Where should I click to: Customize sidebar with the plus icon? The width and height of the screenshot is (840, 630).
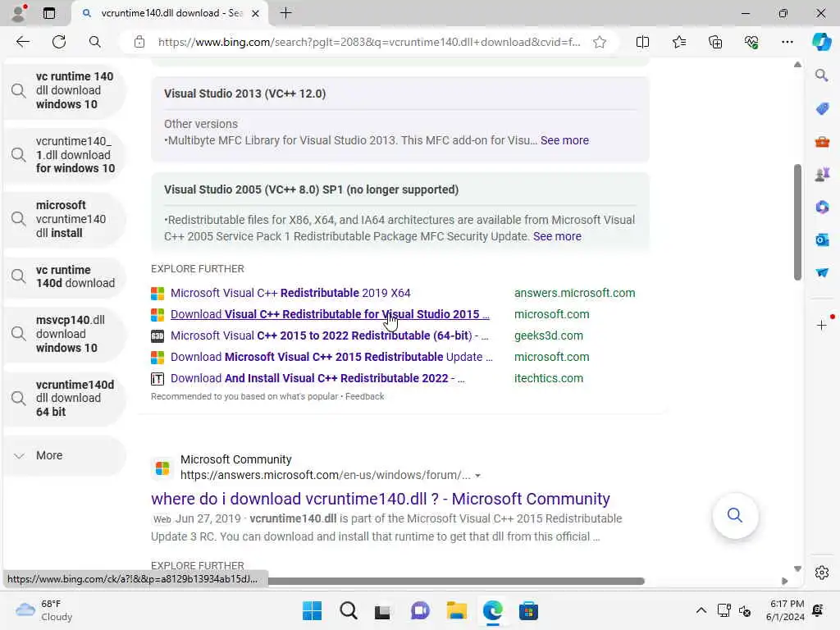tap(822, 325)
